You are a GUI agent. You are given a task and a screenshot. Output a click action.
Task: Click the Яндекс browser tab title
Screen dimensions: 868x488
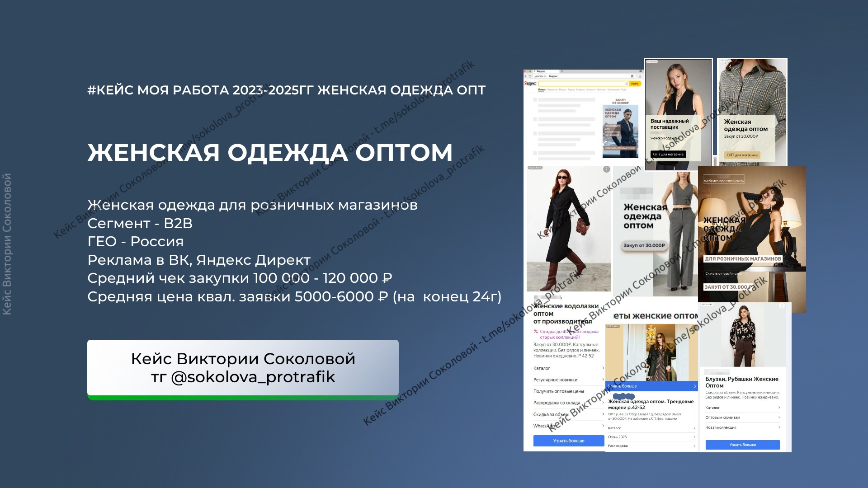click(x=541, y=71)
